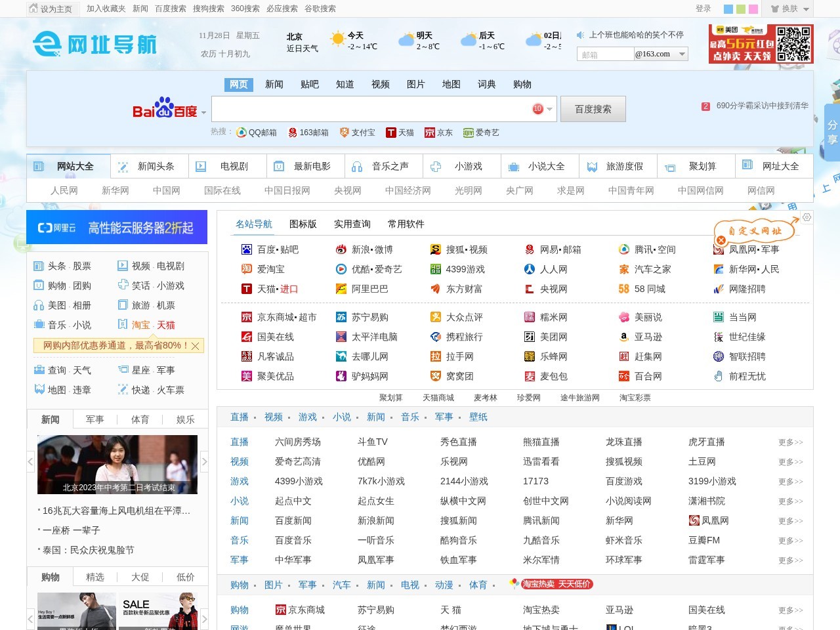
Task: Select the pink skin color swatch
Action: [753, 9]
